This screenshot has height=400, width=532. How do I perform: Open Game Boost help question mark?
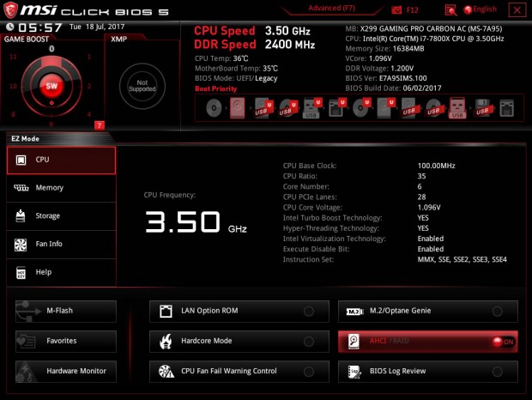click(x=99, y=125)
